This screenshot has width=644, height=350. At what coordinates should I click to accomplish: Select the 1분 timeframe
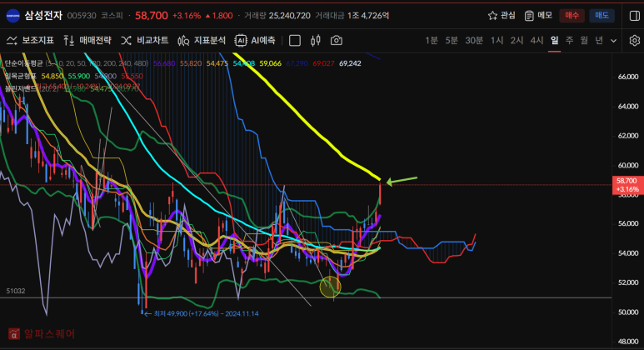point(432,40)
